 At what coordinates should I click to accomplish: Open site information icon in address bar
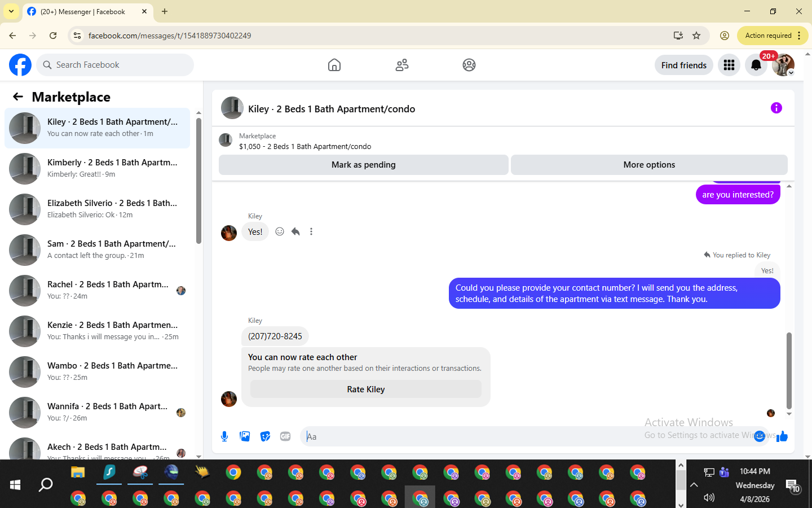click(77, 36)
